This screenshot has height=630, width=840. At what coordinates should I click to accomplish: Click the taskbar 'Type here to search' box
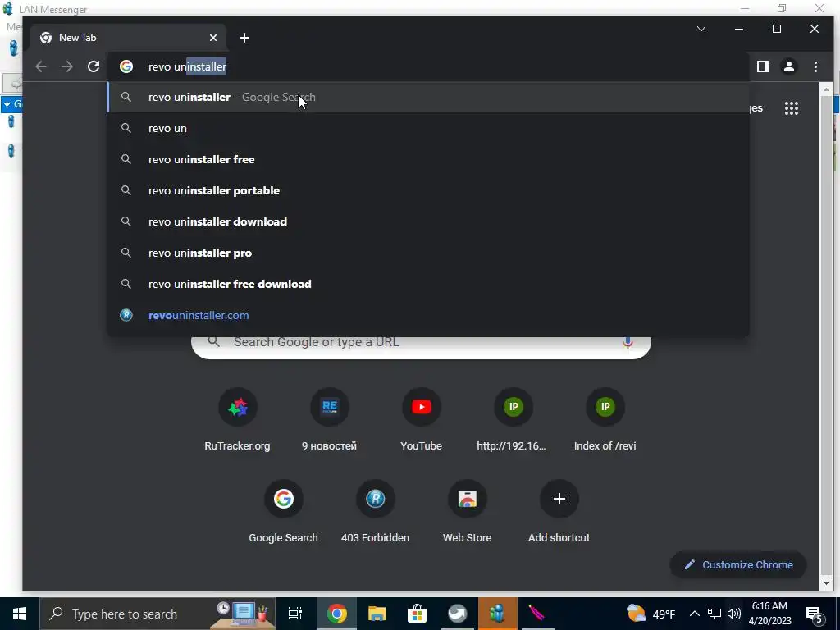tap(157, 614)
